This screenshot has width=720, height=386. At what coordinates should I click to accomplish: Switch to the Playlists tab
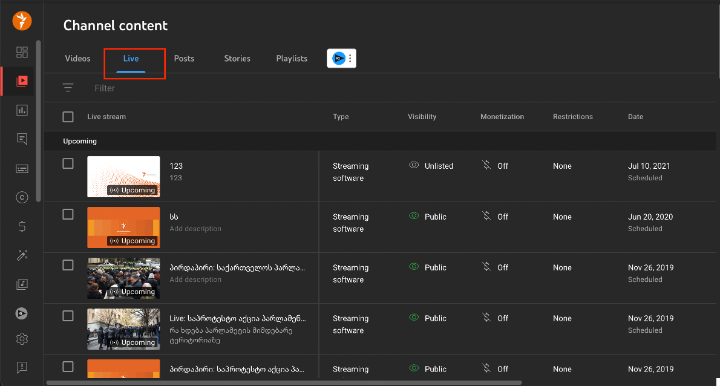[x=292, y=58]
